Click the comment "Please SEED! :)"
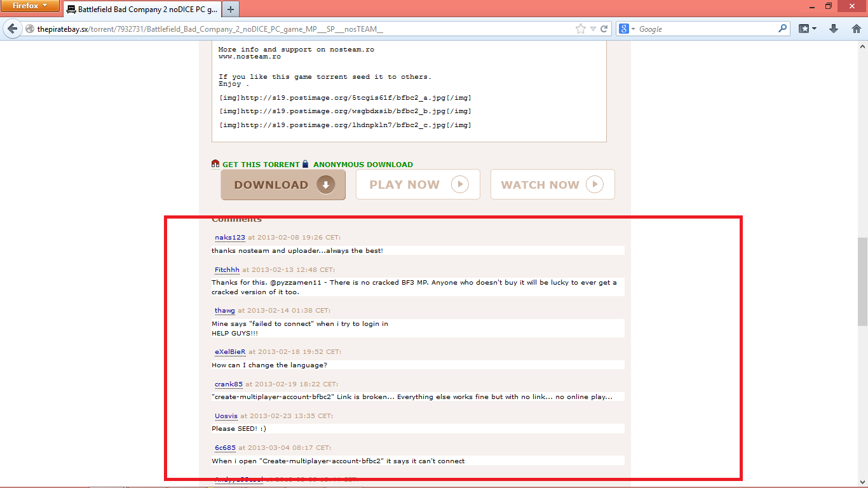 239,428
